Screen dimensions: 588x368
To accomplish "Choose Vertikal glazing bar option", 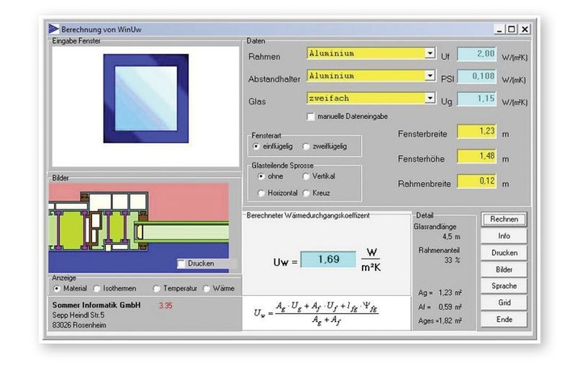I will click(x=305, y=176).
